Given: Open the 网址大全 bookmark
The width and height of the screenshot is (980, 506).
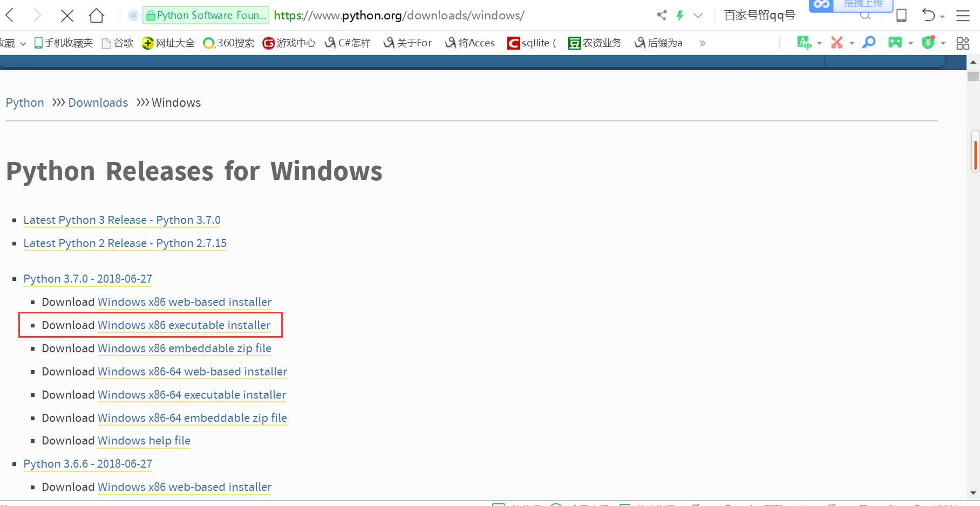Looking at the screenshot, I should (x=168, y=43).
